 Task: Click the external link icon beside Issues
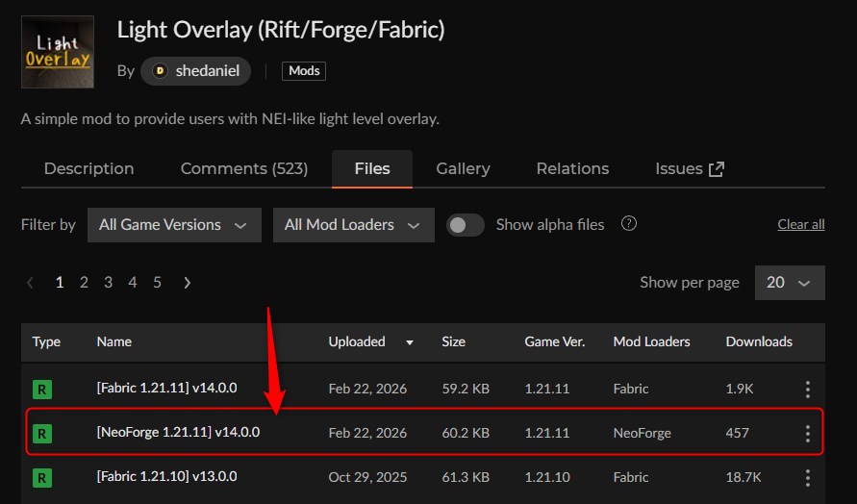point(716,169)
